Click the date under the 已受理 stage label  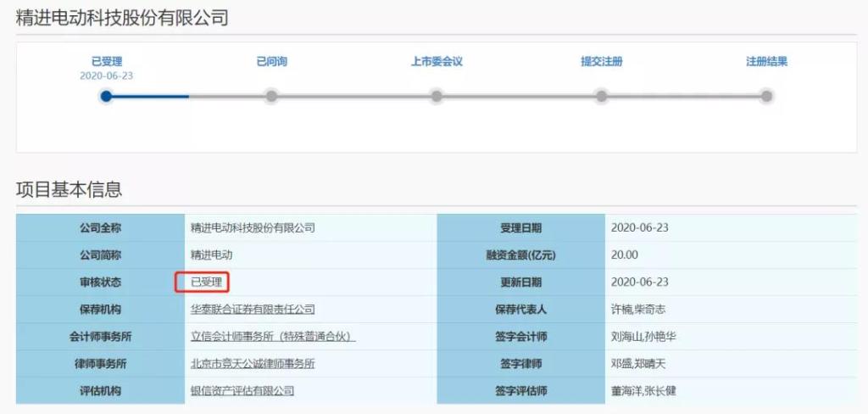click(x=106, y=76)
